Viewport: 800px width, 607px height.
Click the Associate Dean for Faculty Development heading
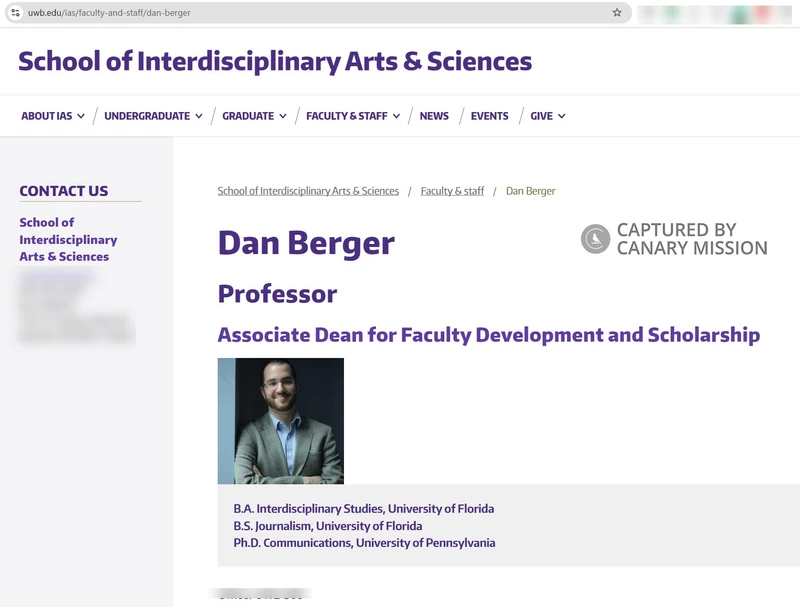point(489,335)
